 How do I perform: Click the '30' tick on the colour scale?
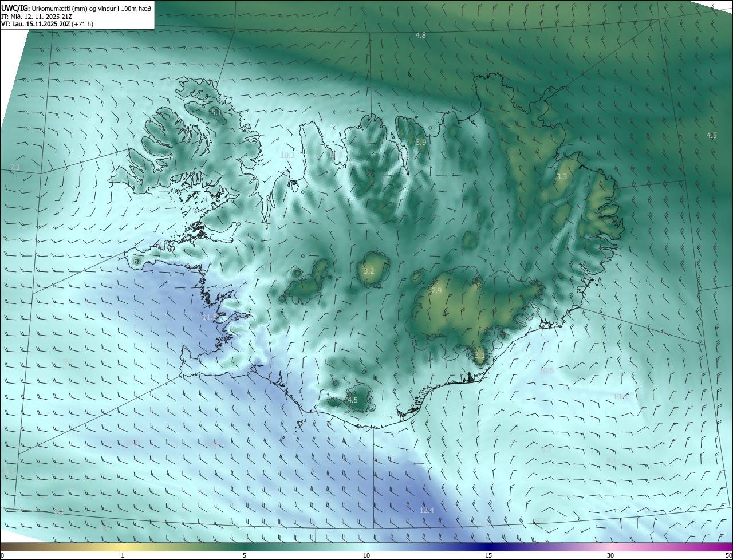pos(610,555)
